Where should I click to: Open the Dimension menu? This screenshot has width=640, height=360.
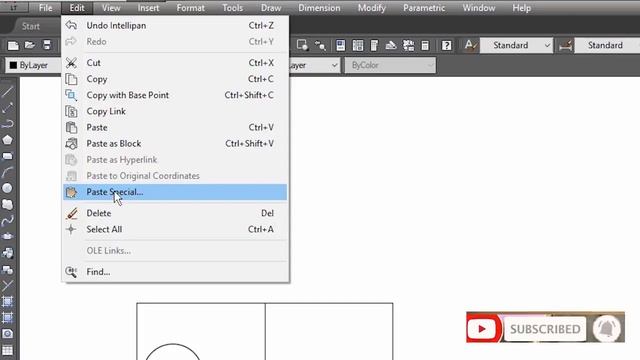[x=319, y=8]
